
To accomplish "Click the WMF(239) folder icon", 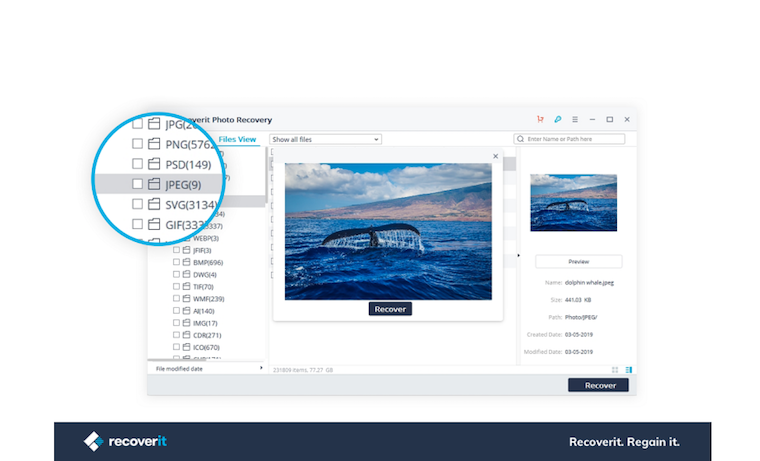I will 187,299.
